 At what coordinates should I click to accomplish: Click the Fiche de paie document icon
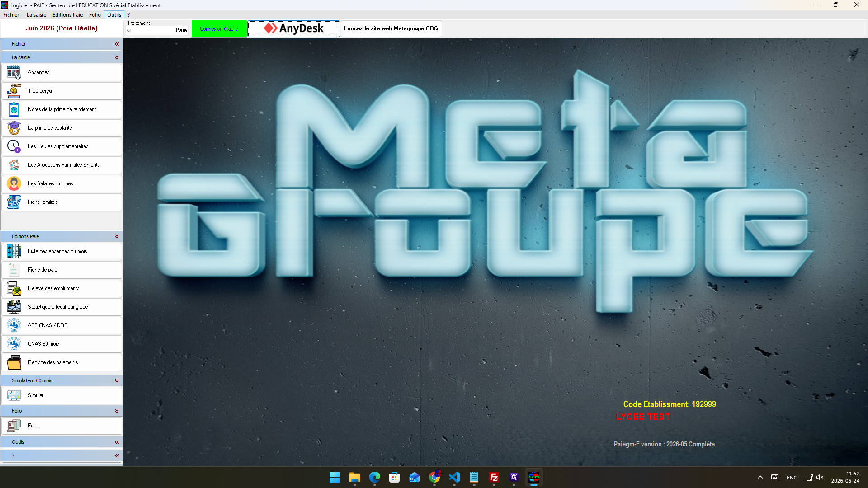click(14, 270)
